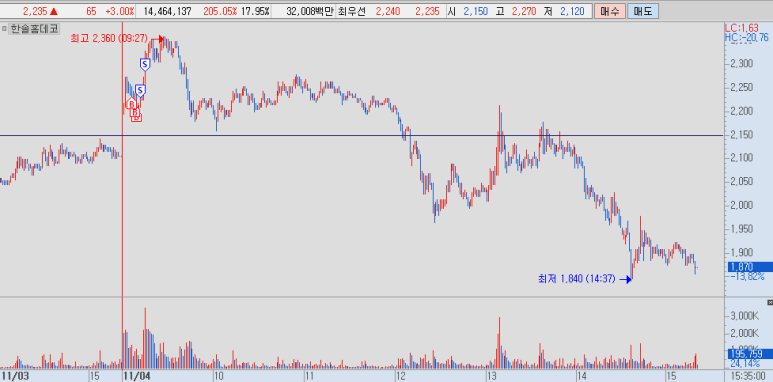Select the 최고 2,360 (09:27) annotation
This screenshot has height=382, width=773.
(x=109, y=38)
